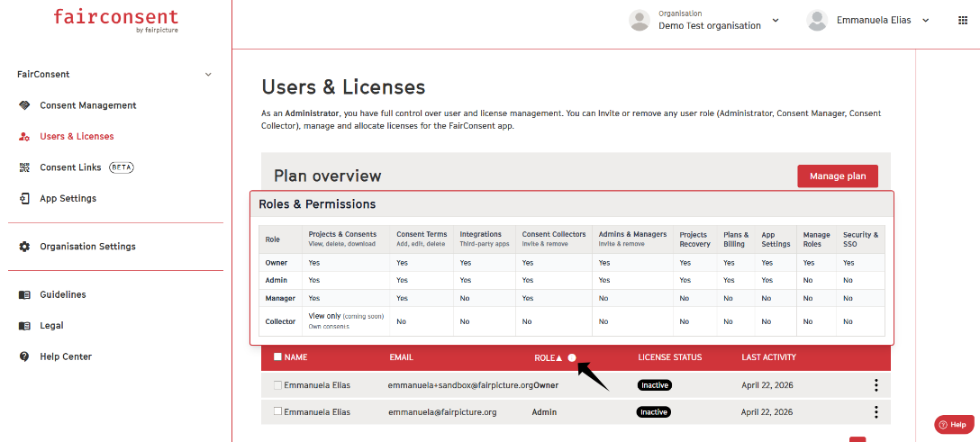
Task: Click the Manage plan button
Action: (838, 176)
